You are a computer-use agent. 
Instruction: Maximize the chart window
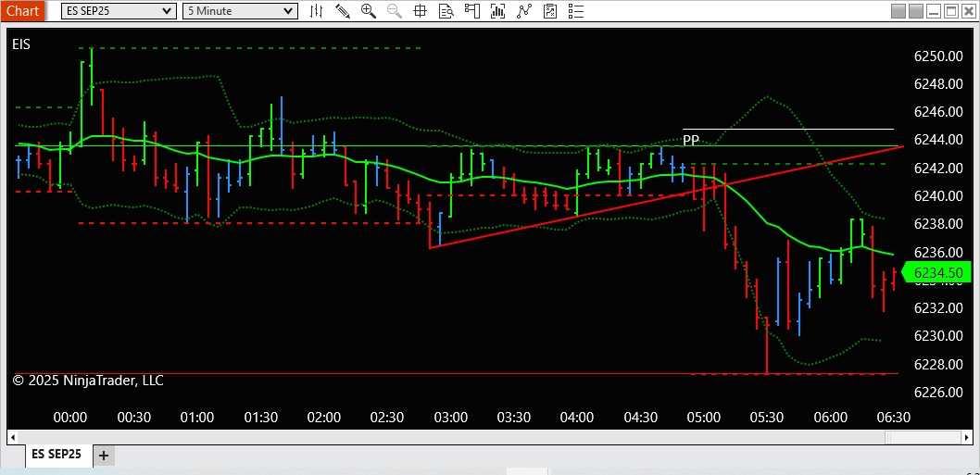951,11
